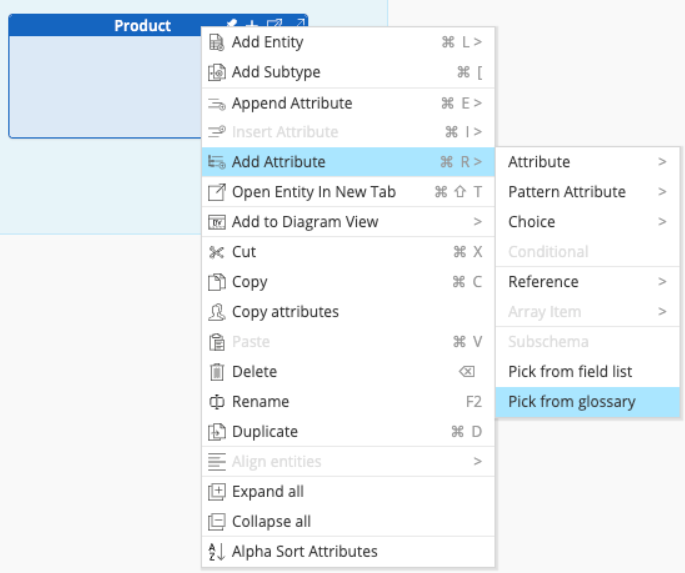685x573 pixels.
Task: Expand the Pattern Attribute submenu arrow
Action: pyautogui.click(x=662, y=192)
